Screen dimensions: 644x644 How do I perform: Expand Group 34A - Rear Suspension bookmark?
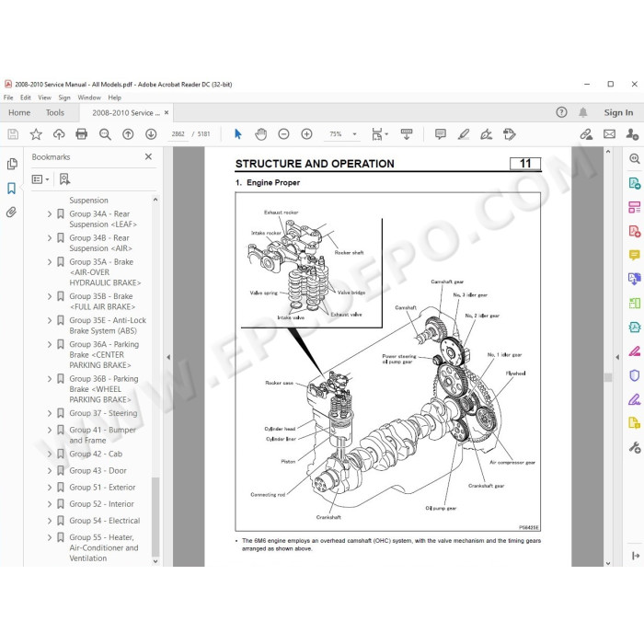[x=50, y=214]
